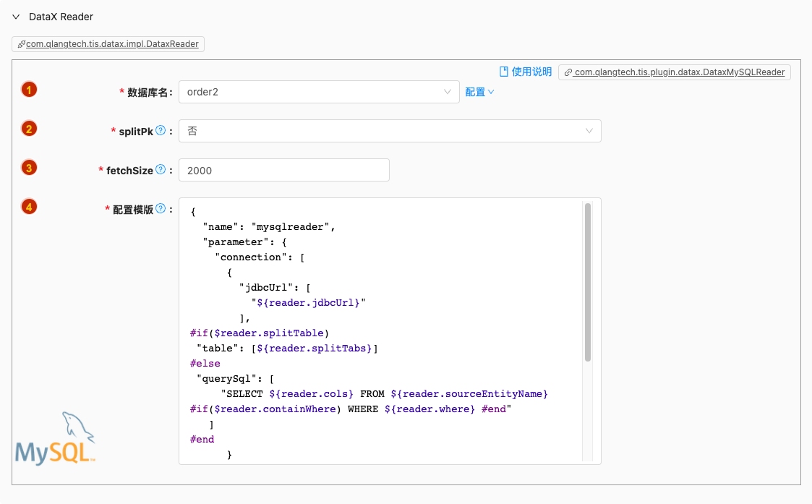Viewport: 812px width, 504px height.
Task: Click the fetchSize help question mark icon
Action: click(161, 170)
